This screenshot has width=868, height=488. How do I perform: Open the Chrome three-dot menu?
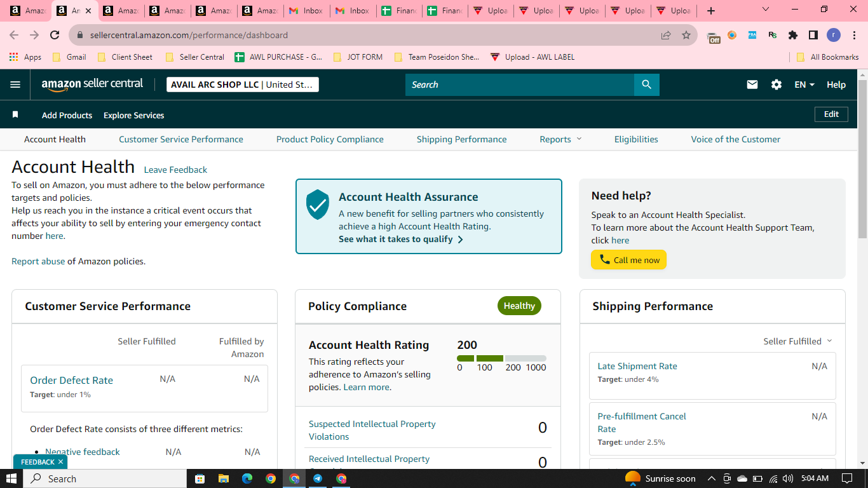pyautogui.click(x=853, y=35)
